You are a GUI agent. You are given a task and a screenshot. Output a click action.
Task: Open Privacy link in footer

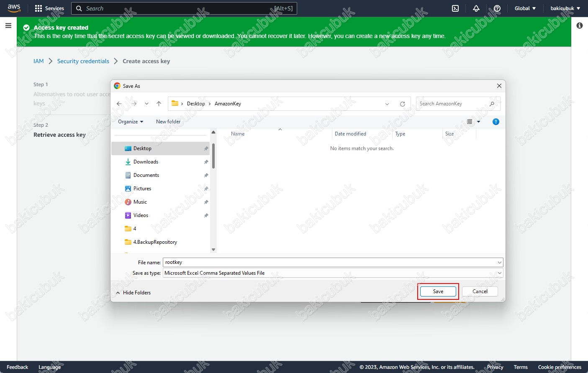tap(495, 367)
